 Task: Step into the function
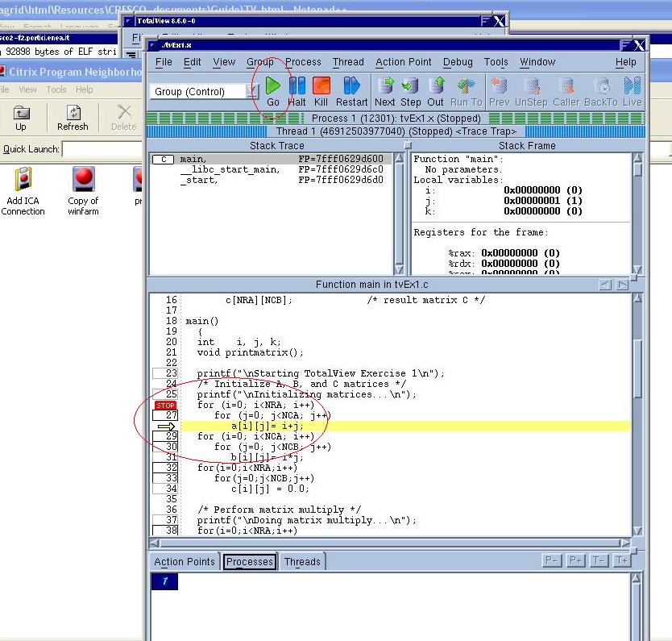click(x=411, y=91)
